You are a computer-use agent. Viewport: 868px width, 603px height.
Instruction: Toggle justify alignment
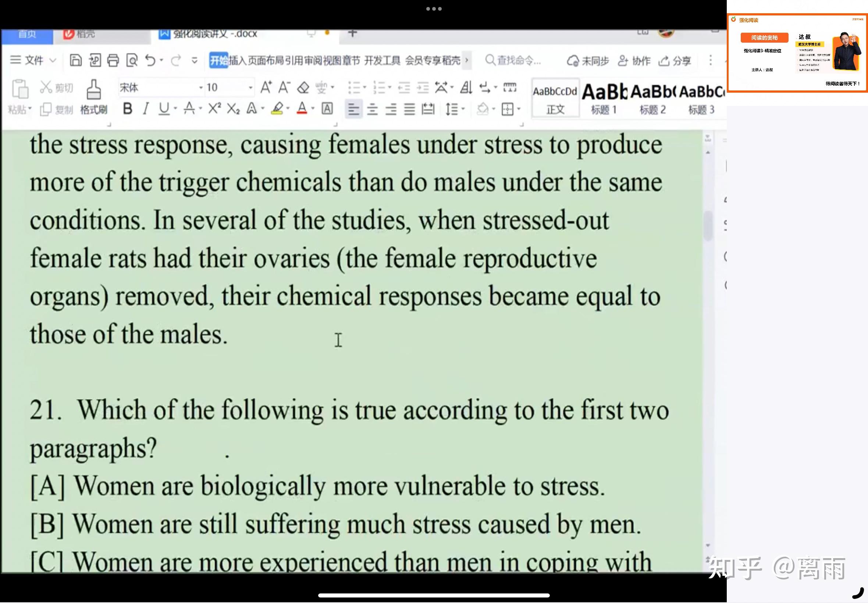[x=410, y=109]
